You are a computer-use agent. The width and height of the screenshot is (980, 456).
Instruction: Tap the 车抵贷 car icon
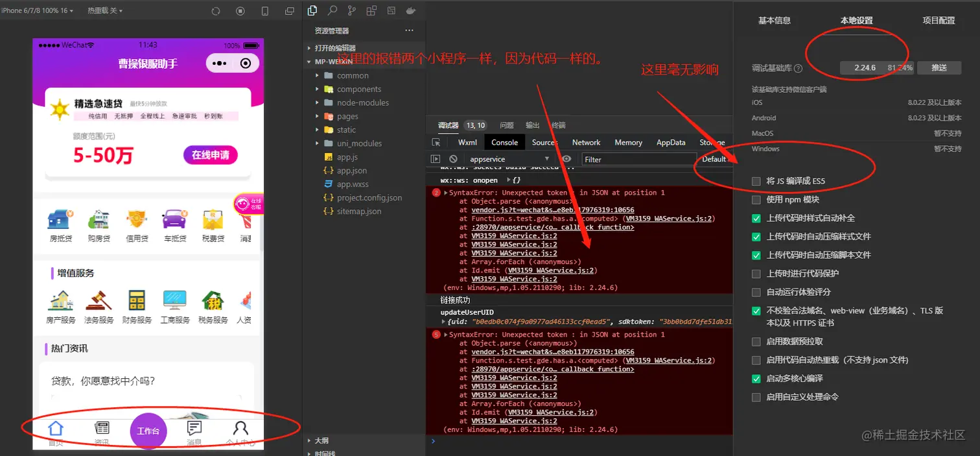(174, 220)
